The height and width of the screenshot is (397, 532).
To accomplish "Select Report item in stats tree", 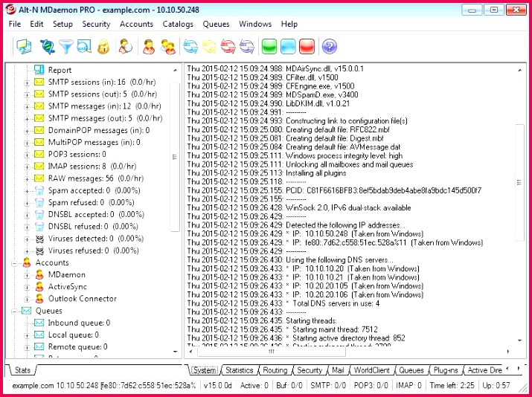I will coord(60,70).
